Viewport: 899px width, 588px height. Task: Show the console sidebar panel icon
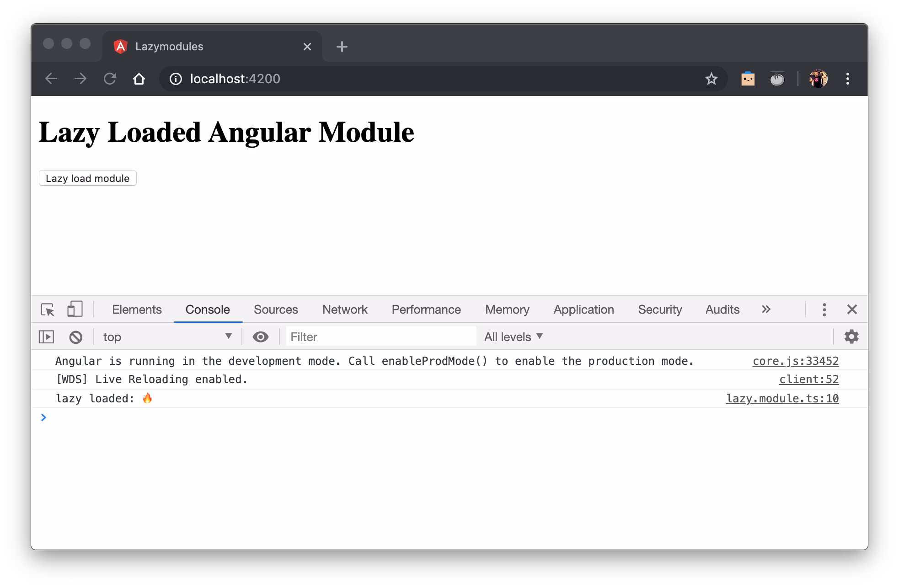click(47, 337)
